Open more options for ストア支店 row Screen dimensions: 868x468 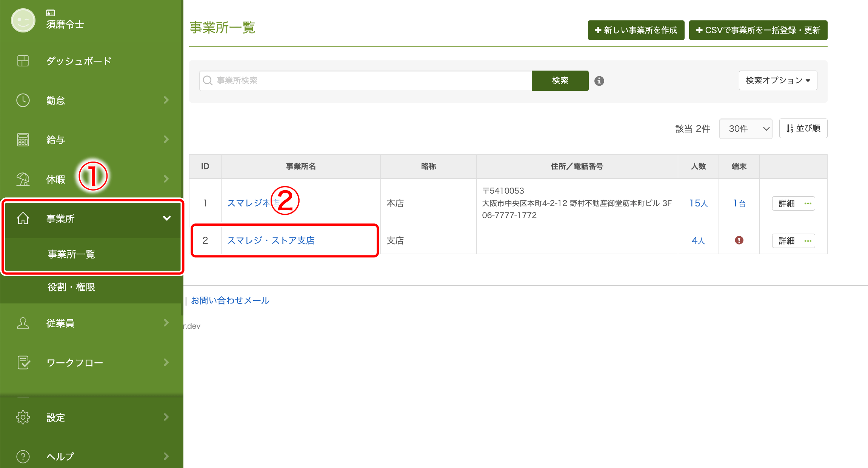(808, 241)
